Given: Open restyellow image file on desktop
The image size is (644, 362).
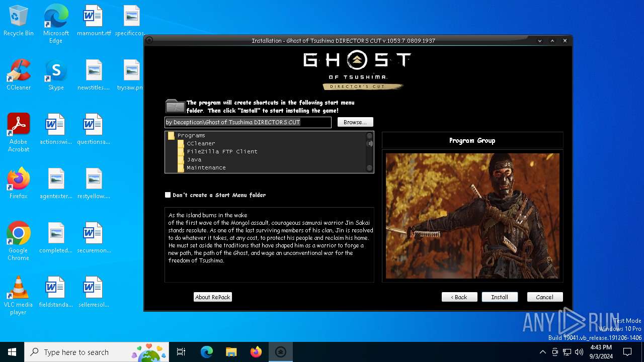Looking at the screenshot, I should click(94, 184).
